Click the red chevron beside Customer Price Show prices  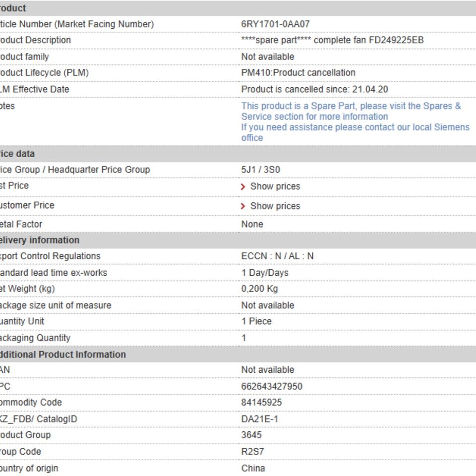pyautogui.click(x=243, y=206)
